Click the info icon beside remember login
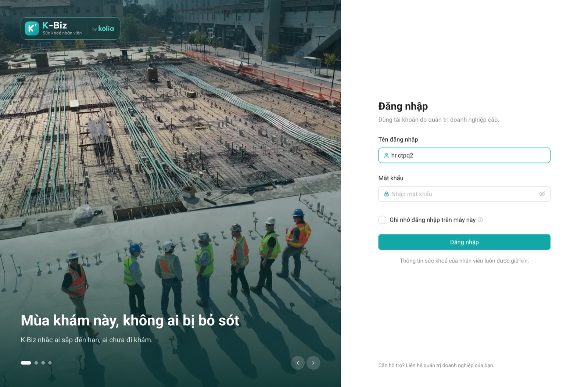This screenshot has height=387, width=588. 480,220
